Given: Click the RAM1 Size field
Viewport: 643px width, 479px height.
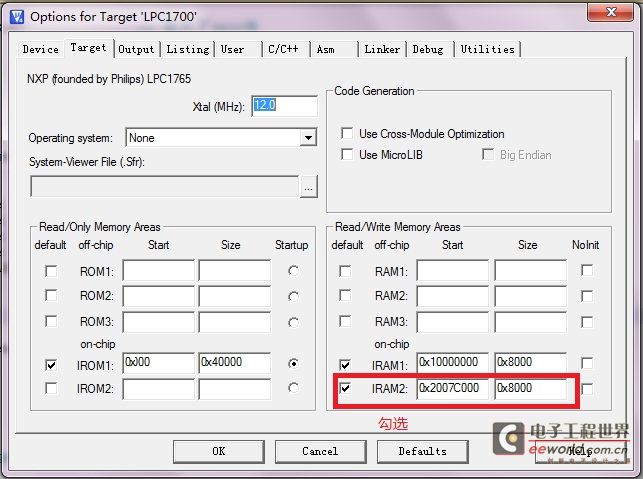Looking at the screenshot, I should click(530, 270).
